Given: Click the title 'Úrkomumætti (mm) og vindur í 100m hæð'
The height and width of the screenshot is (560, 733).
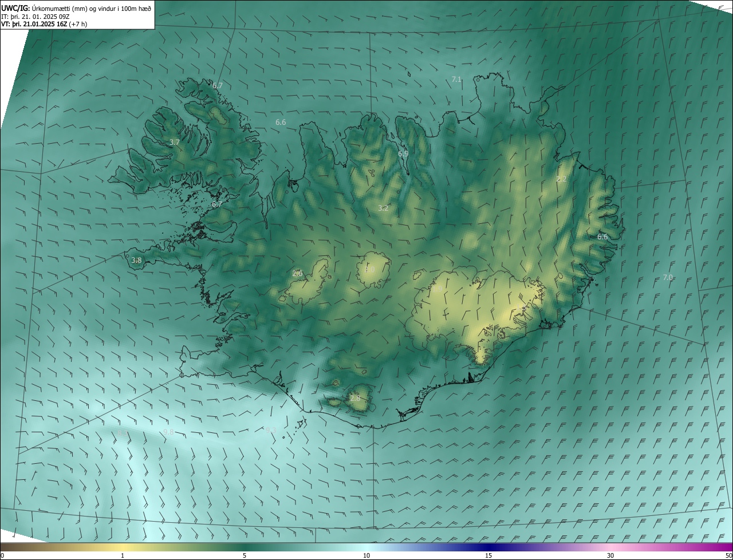Looking at the screenshot, I should coord(92,8).
